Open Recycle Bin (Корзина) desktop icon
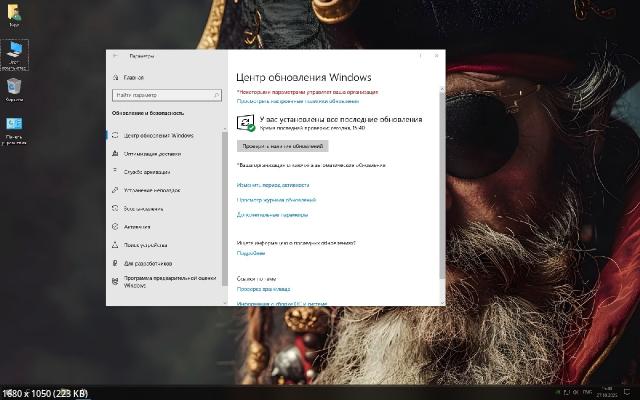Image resolution: width=640 pixels, height=400 pixels. point(15,88)
